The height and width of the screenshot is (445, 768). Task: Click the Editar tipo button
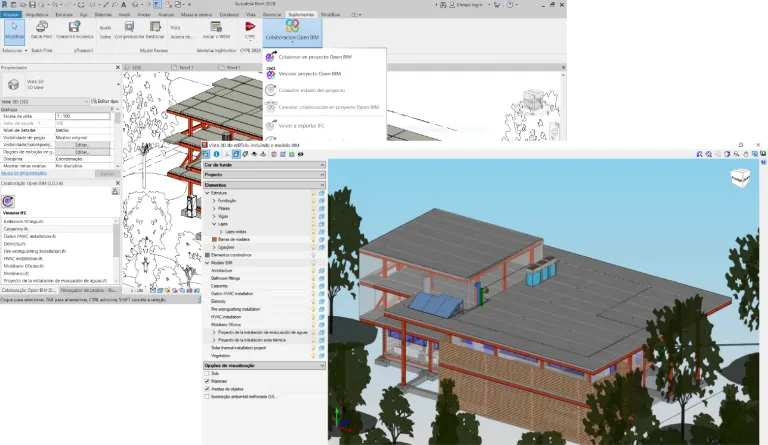click(x=105, y=101)
